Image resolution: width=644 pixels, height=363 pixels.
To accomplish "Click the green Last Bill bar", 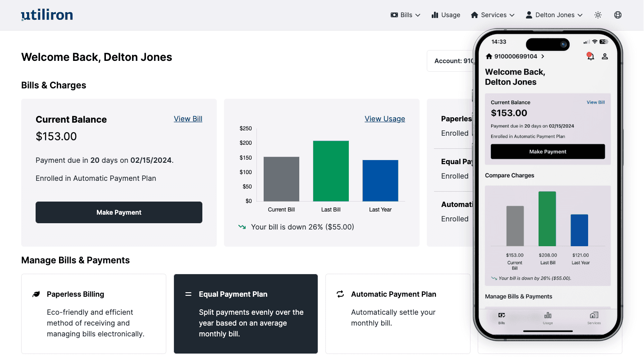I will point(331,171).
